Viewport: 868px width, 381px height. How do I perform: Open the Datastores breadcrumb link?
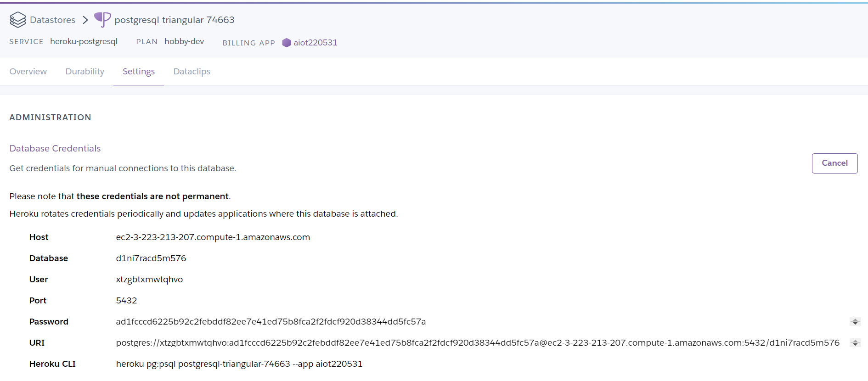52,20
